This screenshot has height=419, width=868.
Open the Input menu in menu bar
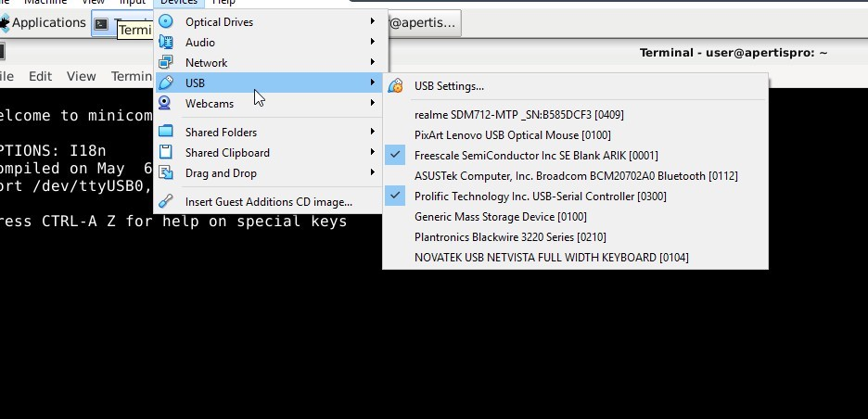point(133,2)
